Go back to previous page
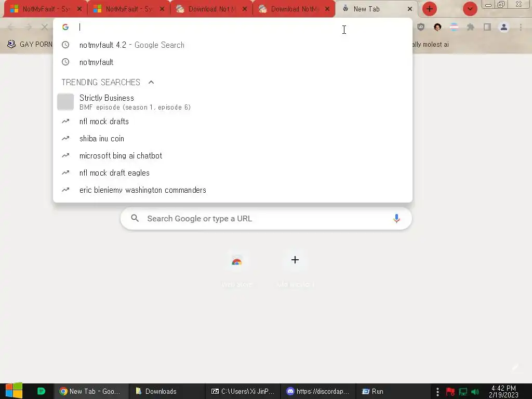This screenshot has width=532, height=399. pos(11,27)
